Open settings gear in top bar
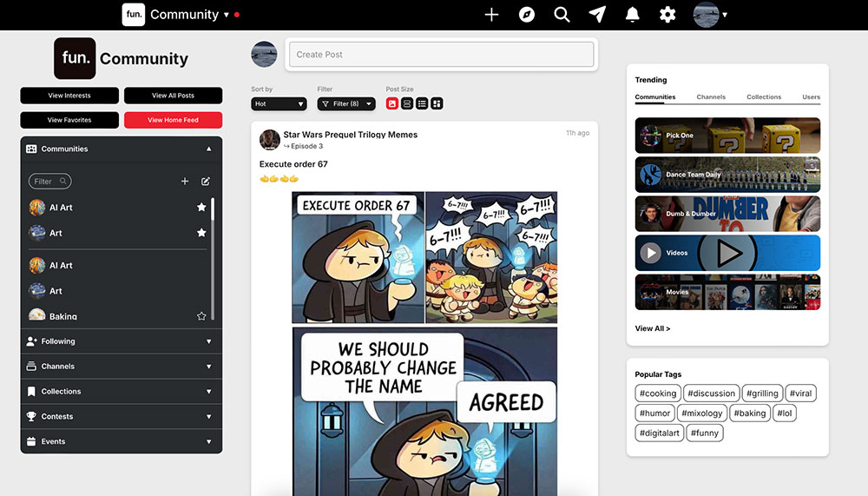This screenshot has width=868, height=496. (667, 15)
